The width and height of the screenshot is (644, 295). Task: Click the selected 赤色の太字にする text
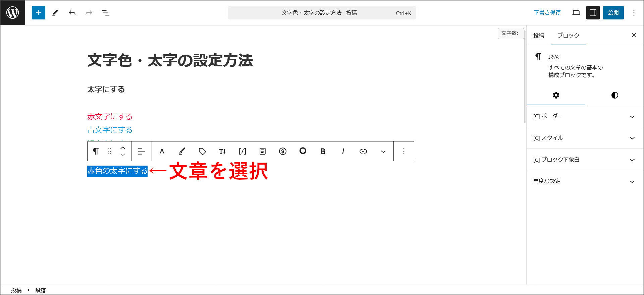(117, 171)
